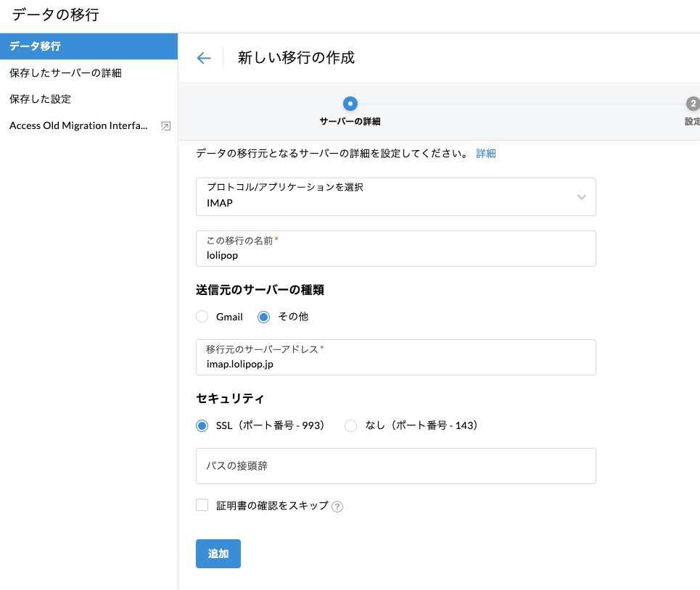The image size is (700, 590).
Task: Click the back arrow to return
Action: [203, 57]
